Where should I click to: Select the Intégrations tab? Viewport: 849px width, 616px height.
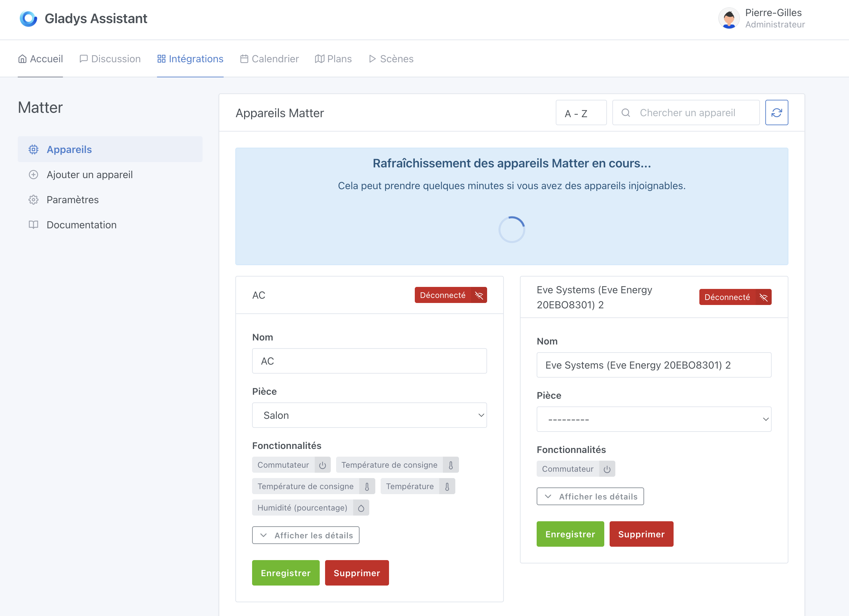tap(190, 59)
